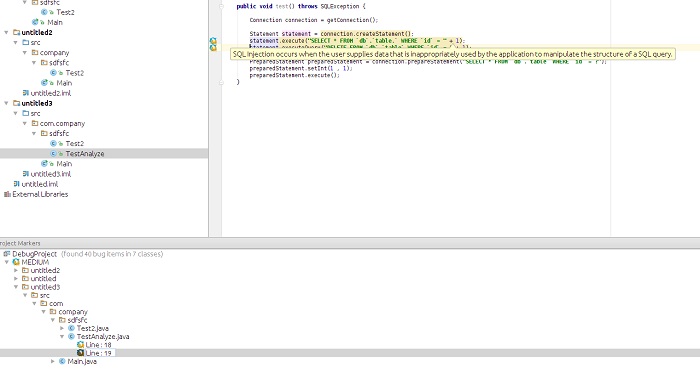
Task: Click 'found 40 bug items in 7 classes' text
Action: coord(112,253)
